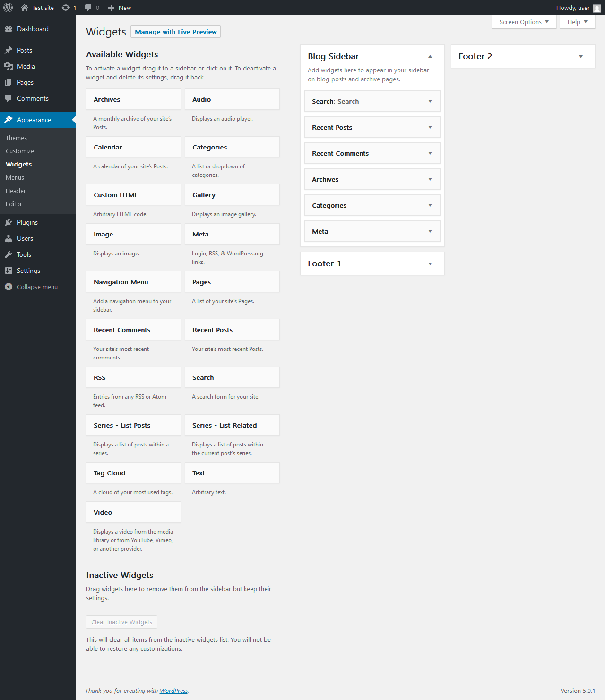Expand Meta widget in Blog Sidebar
Viewport: 605px width, 700px height.
(430, 231)
